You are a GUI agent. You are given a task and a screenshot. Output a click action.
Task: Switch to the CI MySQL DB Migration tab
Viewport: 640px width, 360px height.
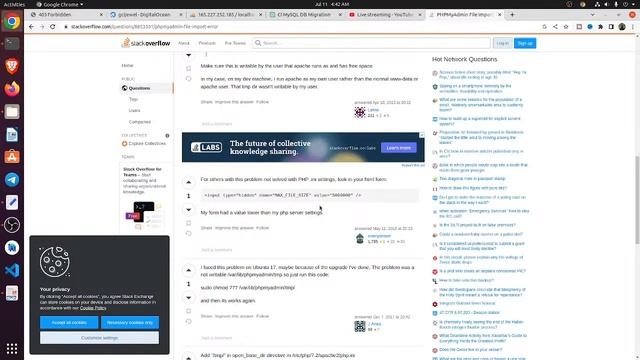(304, 15)
